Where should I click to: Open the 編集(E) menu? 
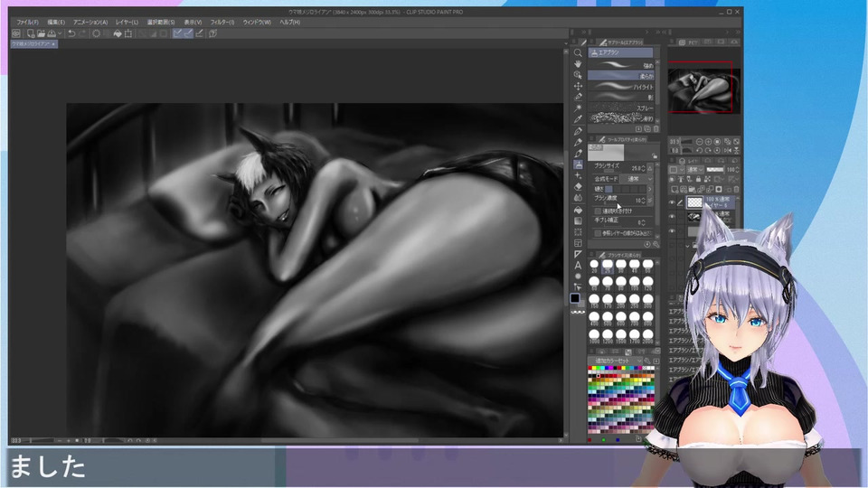click(x=56, y=23)
